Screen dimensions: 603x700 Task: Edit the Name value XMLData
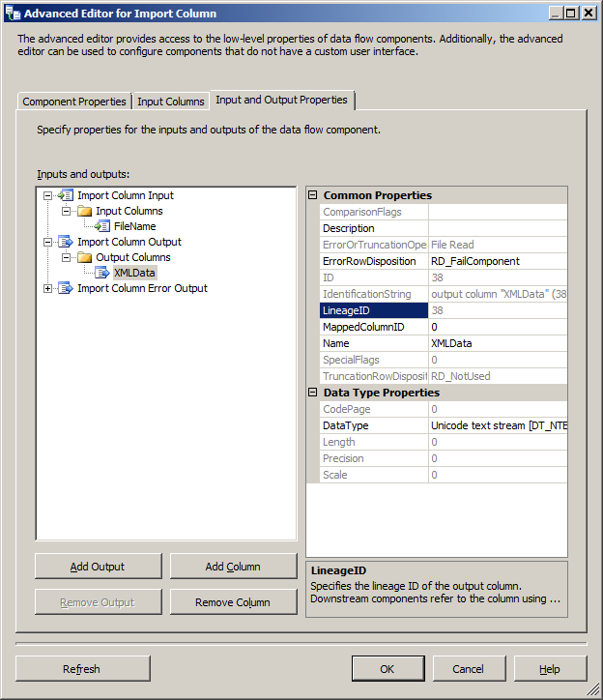498,344
